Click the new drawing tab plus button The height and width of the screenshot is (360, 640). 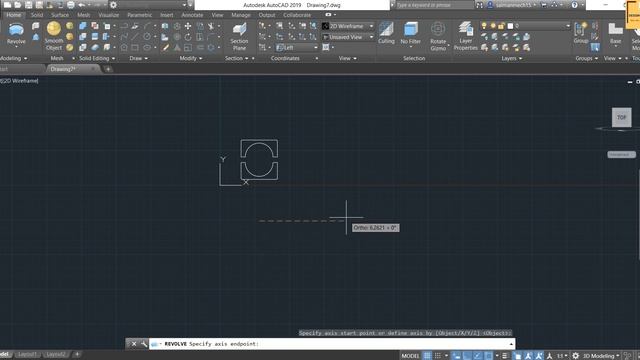pos(108,69)
